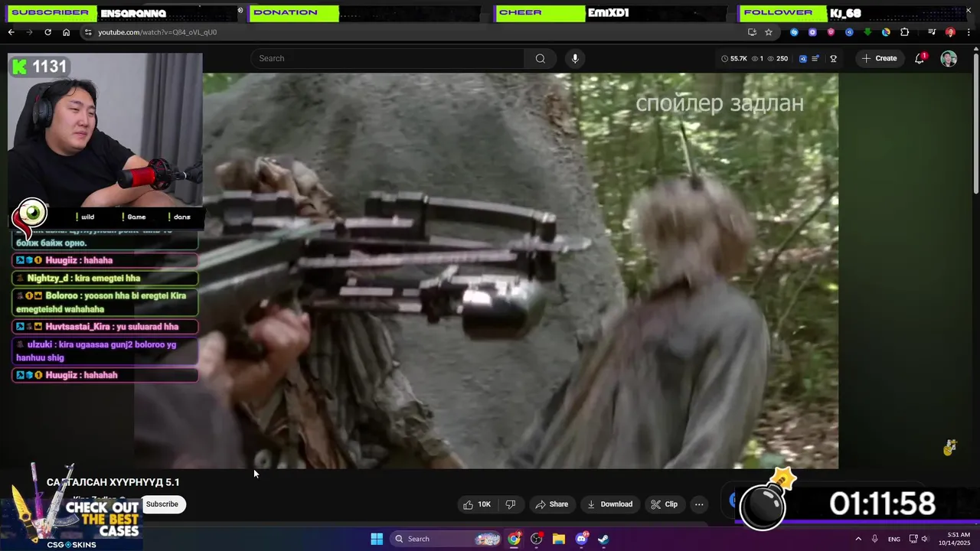Bookmark this page with the star icon
The image size is (980, 551).
[x=768, y=32]
